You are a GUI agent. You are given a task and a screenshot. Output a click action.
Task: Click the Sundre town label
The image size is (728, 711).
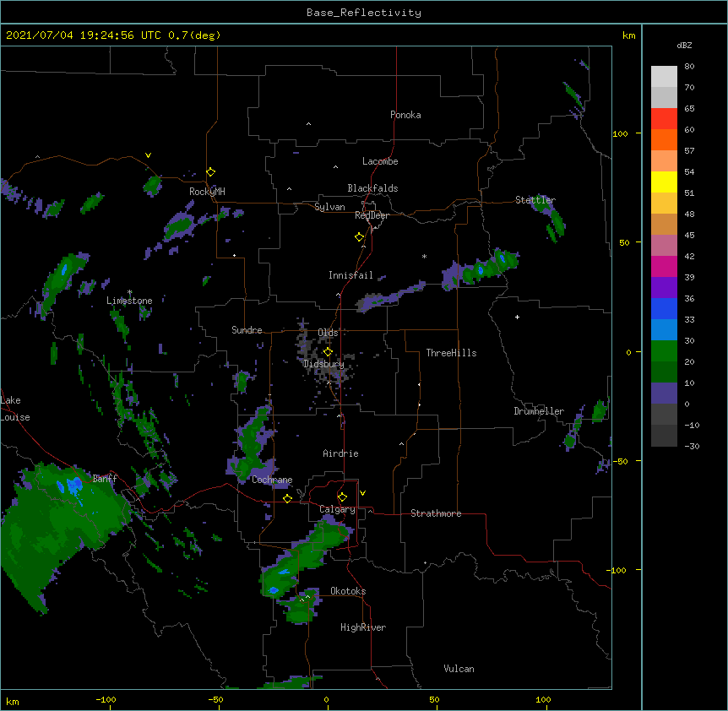[x=247, y=330]
